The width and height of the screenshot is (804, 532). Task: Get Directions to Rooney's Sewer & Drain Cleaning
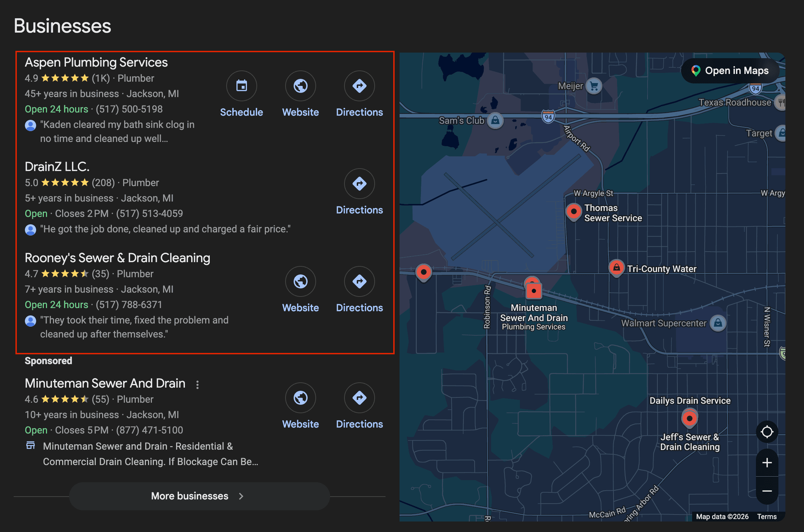(360, 281)
